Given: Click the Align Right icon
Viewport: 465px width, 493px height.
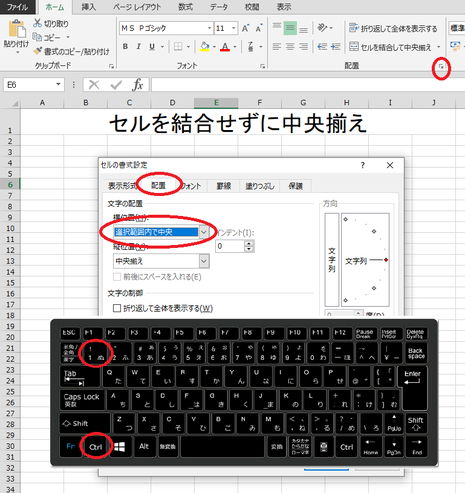Looking at the screenshot, I should point(303,46).
